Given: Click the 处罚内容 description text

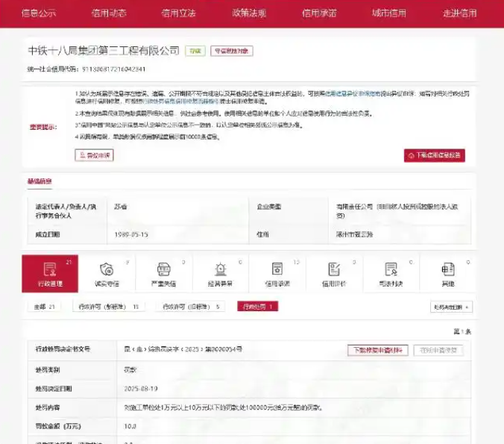Looking at the screenshot, I should pyautogui.click(x=224, y=407).
